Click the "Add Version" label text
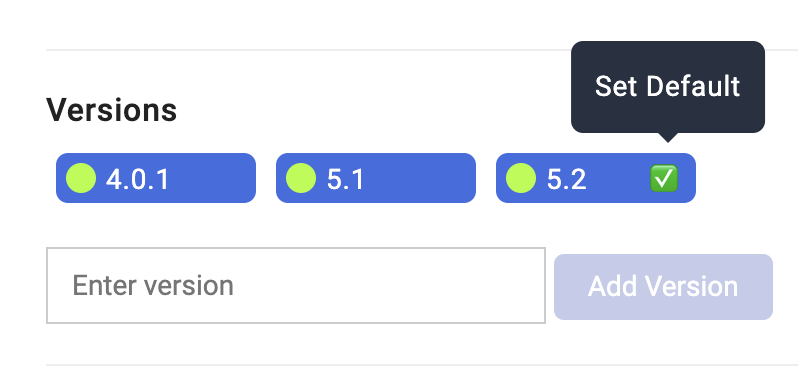 [663, 286]
